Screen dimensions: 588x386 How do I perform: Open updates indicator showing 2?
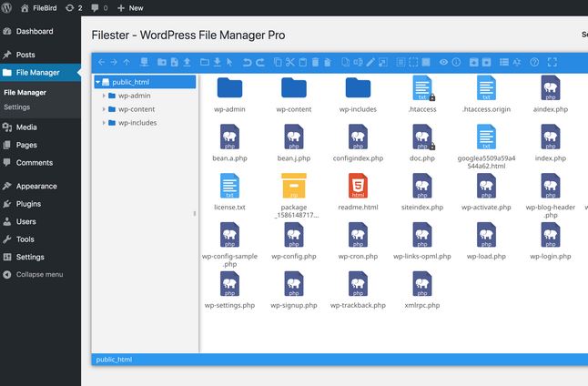pos(74,8)
